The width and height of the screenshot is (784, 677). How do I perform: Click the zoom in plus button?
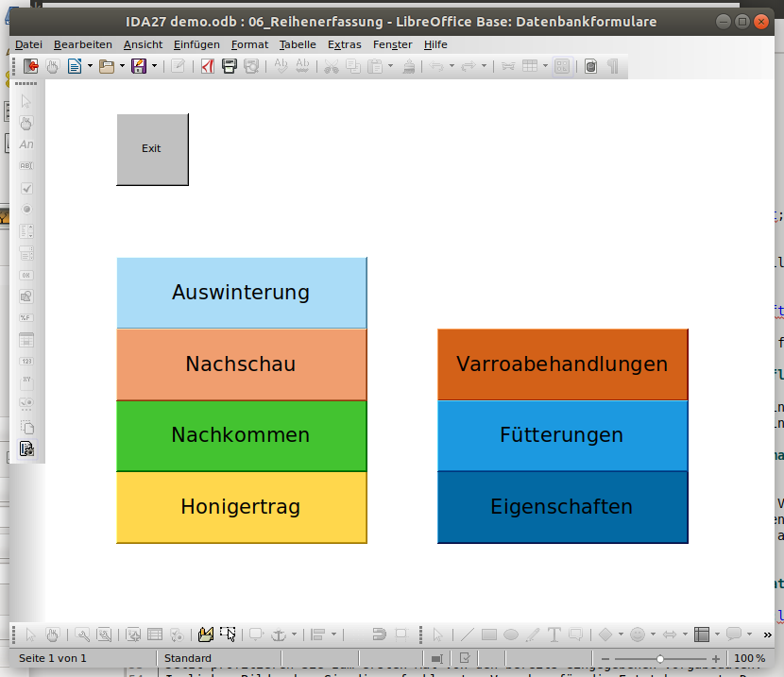[715, 659]
